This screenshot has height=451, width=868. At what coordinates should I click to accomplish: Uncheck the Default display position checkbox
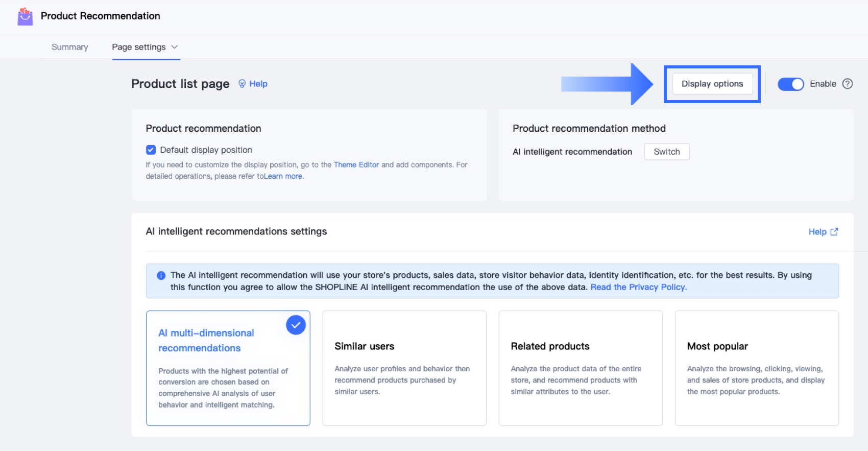coord(151,150)
